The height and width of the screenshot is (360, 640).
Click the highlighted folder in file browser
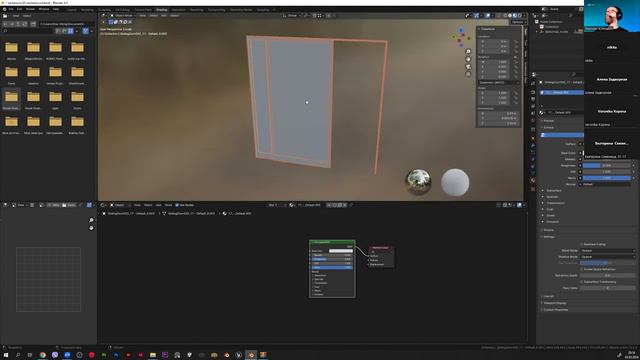[11, 100]
